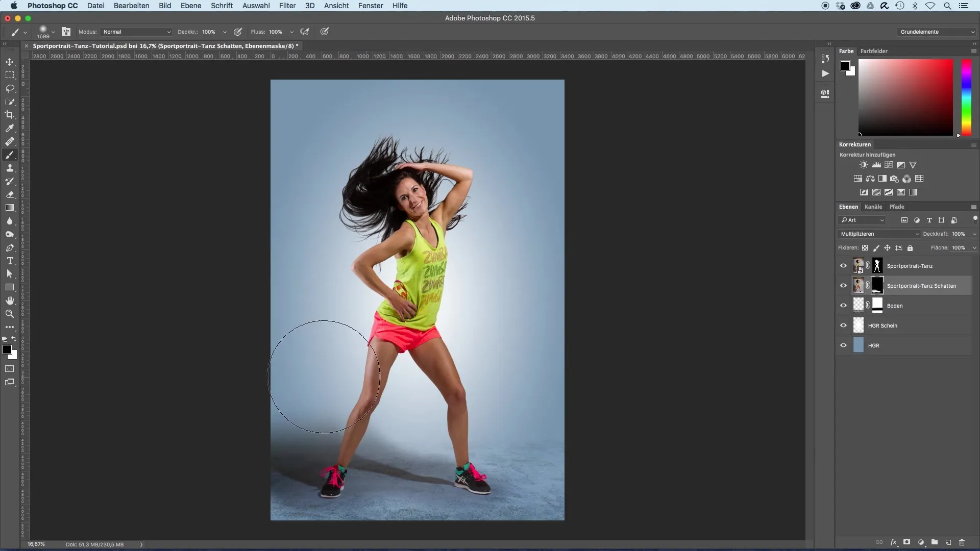Image resolution: width=980 pixels, height=551 pixels.
Task: Select the Move tool
Action: (10, 62)
